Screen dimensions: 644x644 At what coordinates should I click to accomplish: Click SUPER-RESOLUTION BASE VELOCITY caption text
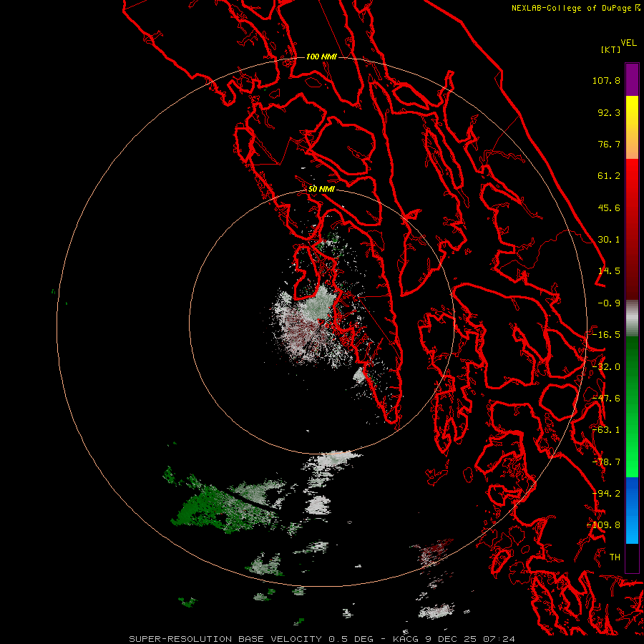tap(225, 639)
